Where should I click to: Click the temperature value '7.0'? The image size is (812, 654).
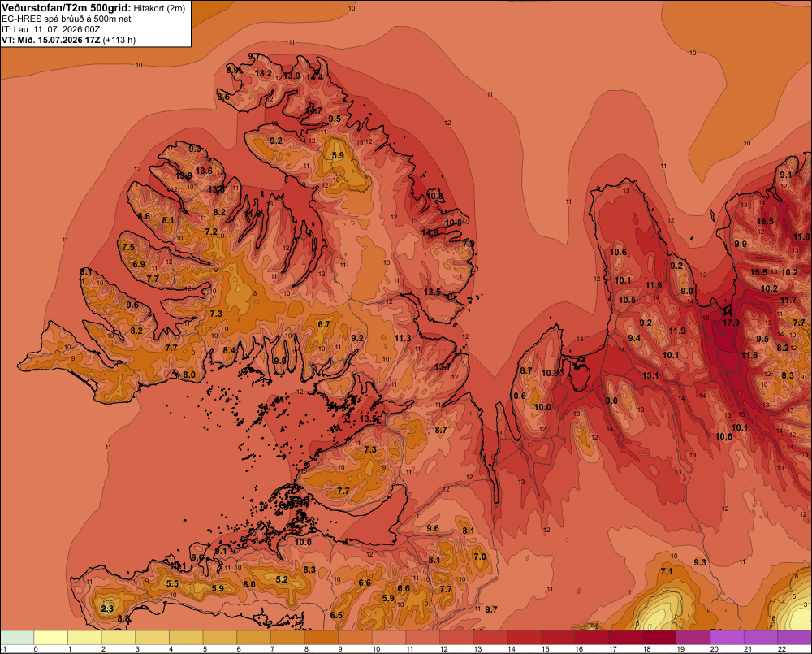coord(480,557)
